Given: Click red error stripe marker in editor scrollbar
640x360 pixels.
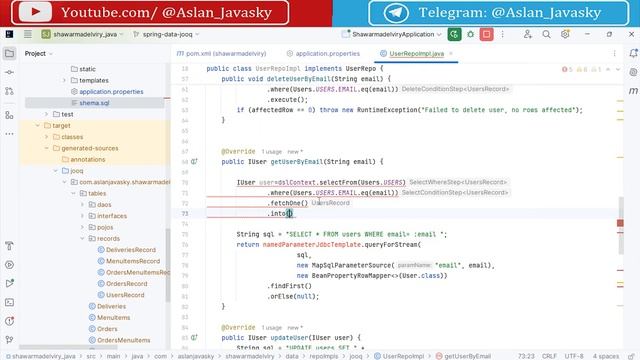Looking at the screenshot, I should click(620, 223).
